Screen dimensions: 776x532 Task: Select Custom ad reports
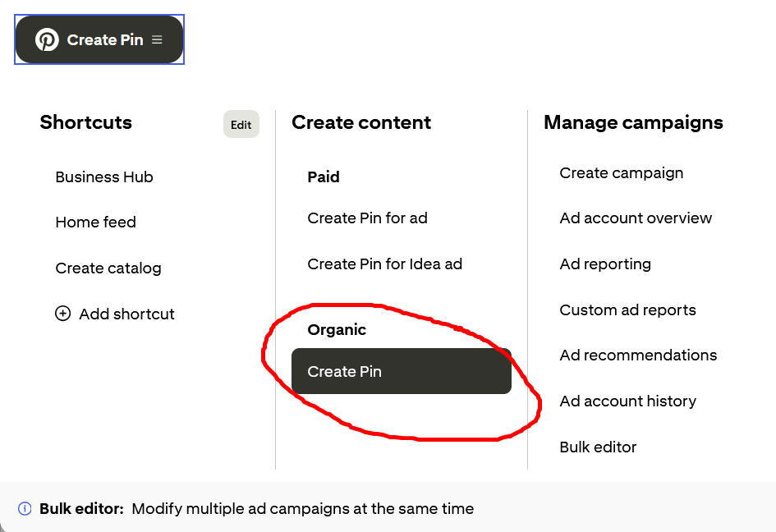[627, 310]
